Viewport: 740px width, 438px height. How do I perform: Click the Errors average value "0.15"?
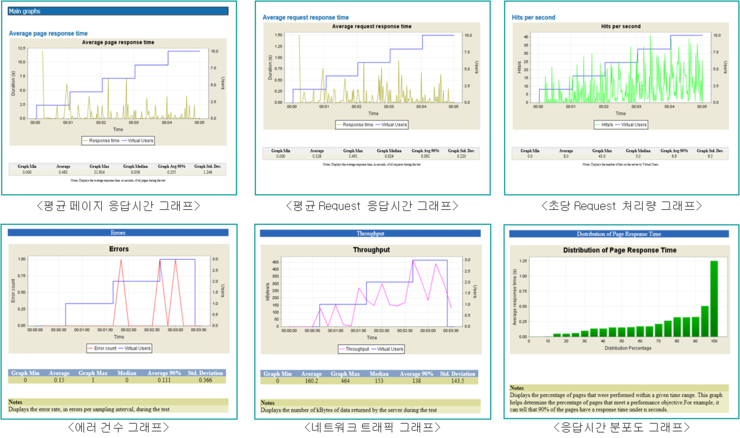click(x=59, y=380)
